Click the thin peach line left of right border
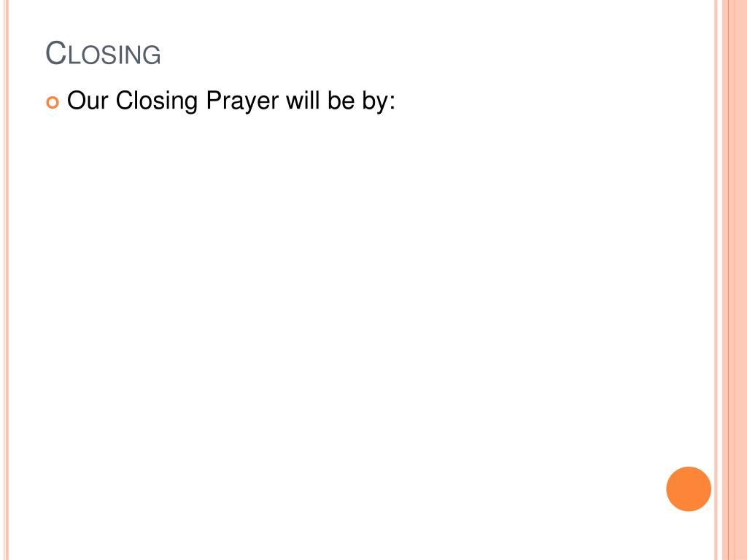 point(716,280)
